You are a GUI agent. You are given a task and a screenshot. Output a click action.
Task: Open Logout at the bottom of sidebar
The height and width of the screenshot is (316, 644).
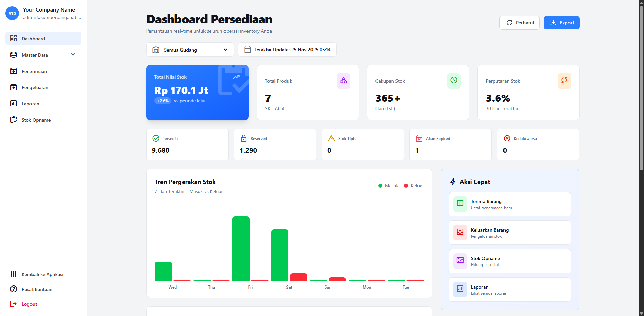29,304
